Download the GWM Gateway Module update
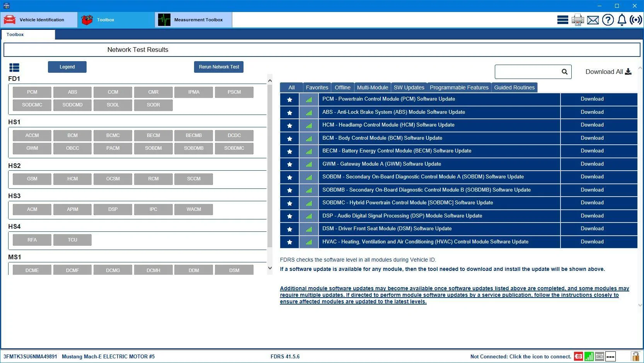 coord(599,164)
